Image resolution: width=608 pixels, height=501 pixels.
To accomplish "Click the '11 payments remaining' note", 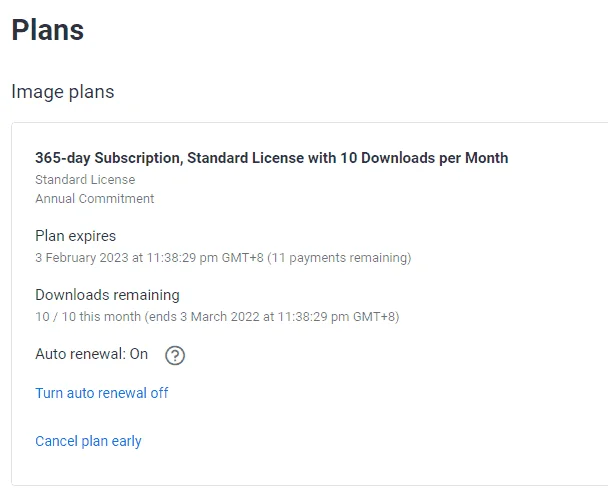I will 339,258.
